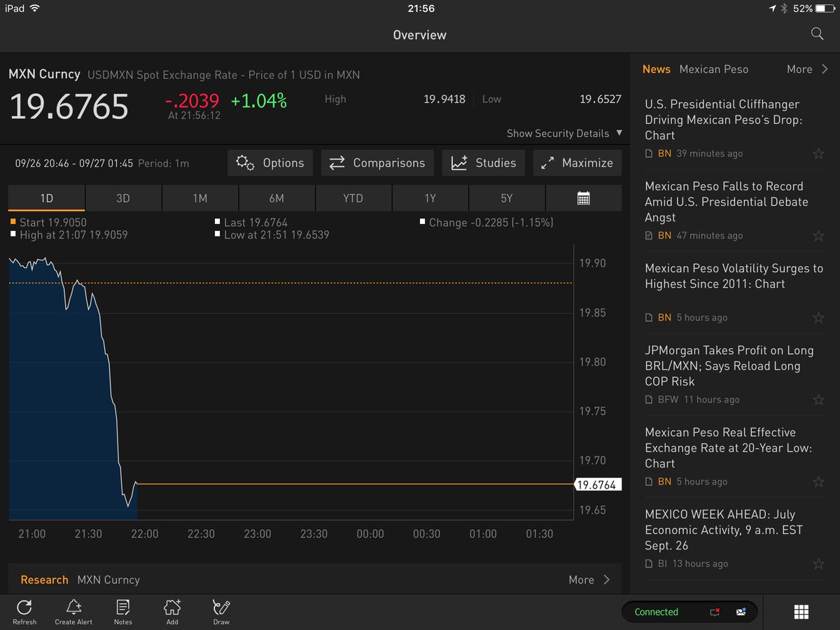Select the YTD time range tab
The height and width of the screenshot is (630, 840).
click(x=353, y=198)
